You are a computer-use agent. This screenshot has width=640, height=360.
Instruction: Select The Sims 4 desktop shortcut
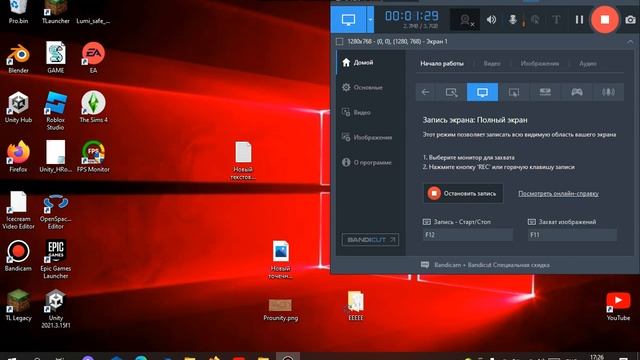(93, 107)
